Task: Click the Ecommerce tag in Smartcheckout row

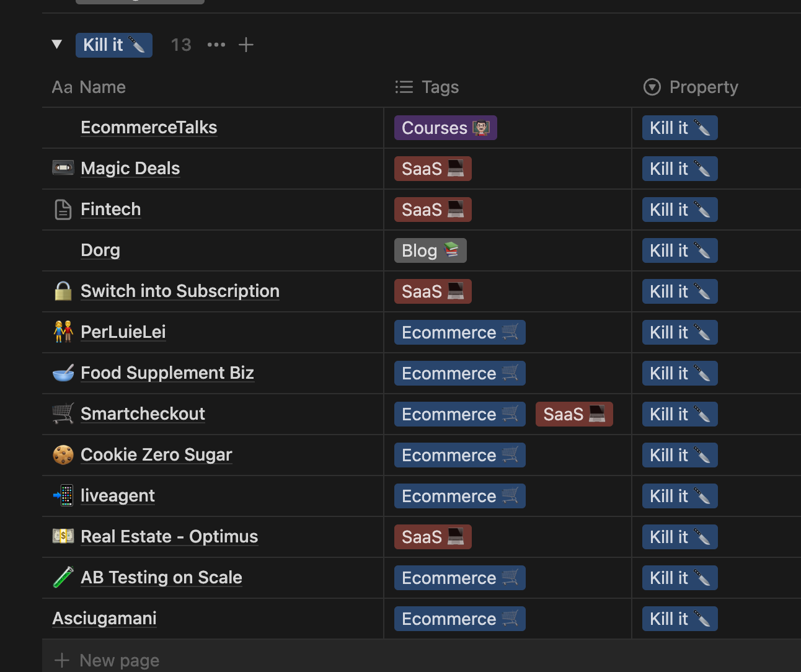Action: click(460, 414)
